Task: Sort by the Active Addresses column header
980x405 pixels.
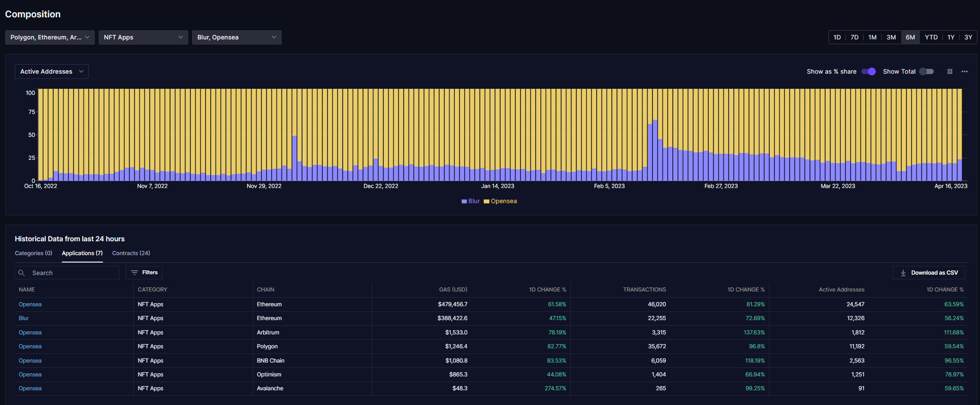Action: coord(842,289)
